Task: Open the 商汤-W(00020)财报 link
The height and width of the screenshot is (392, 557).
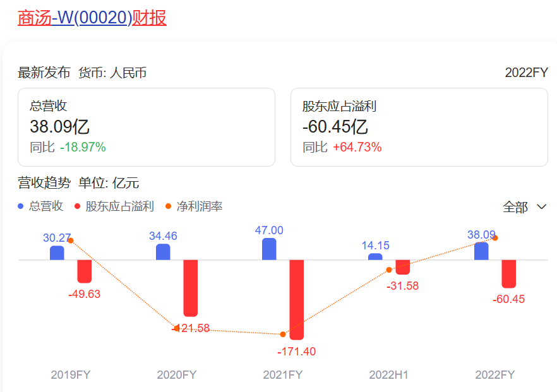Action: (92, 18)
